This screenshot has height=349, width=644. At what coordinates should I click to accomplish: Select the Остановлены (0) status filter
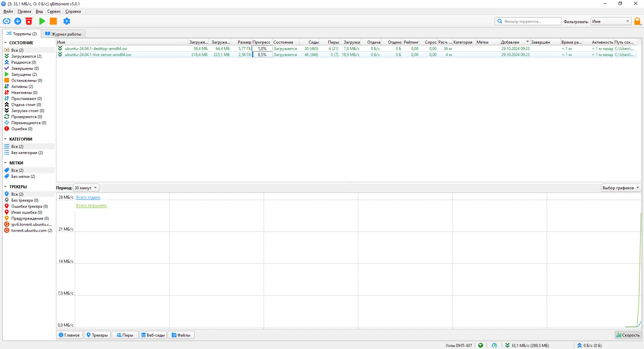point(29,81)
